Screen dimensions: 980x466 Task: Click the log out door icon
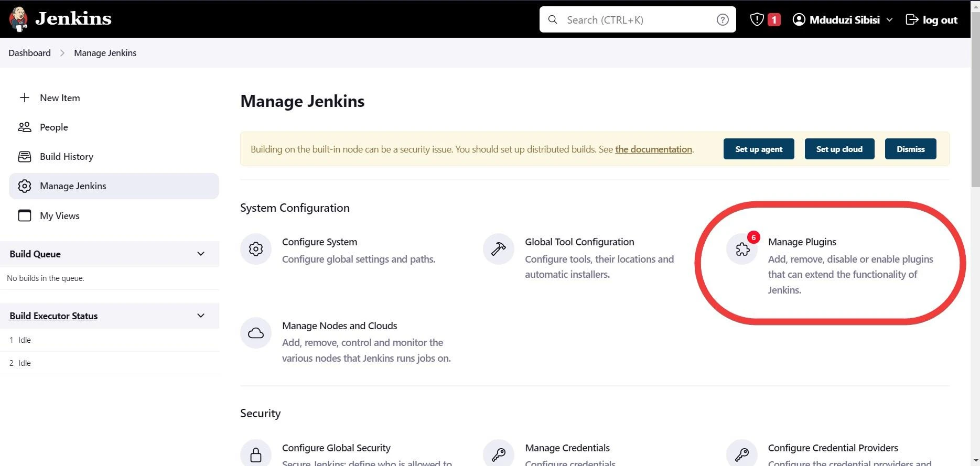[x=912, y=20]
